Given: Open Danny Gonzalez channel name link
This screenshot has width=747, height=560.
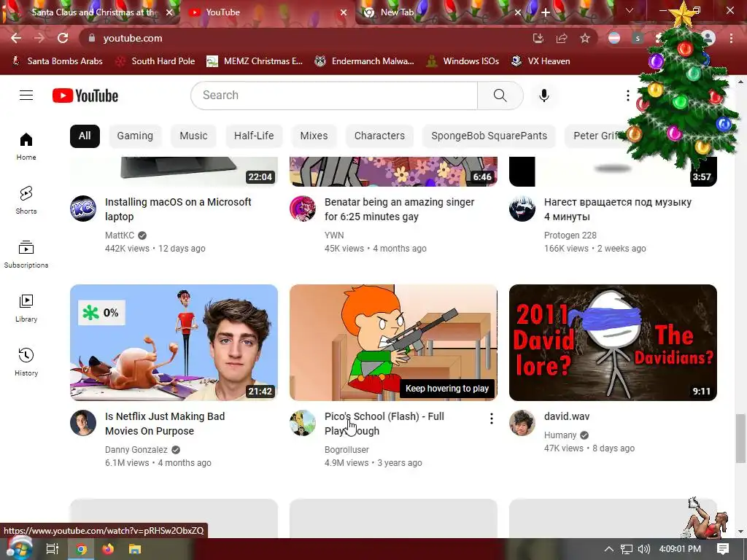Looking at the screenshot, I should point(136,449).
